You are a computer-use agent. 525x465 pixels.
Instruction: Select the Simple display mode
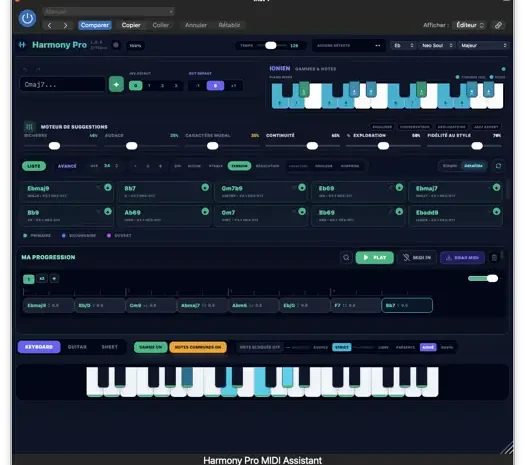[450, 166]
